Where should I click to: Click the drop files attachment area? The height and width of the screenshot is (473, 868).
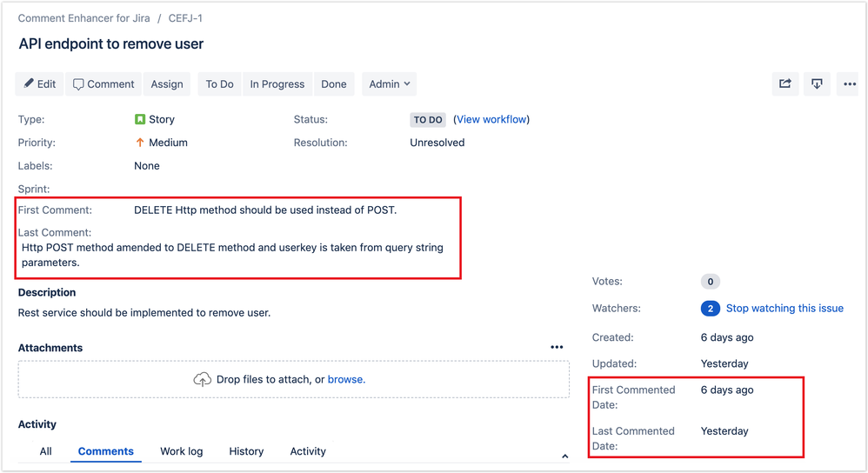tap(293, 379)
